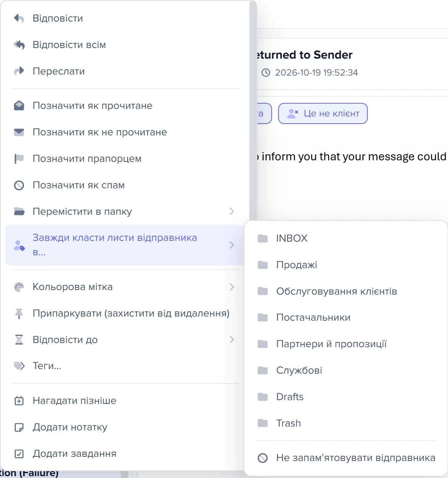The height and width of the screenshot is (478, 448).
Task: Click the note icon beside Додати нотатку
Action: [x=19, y=427]
